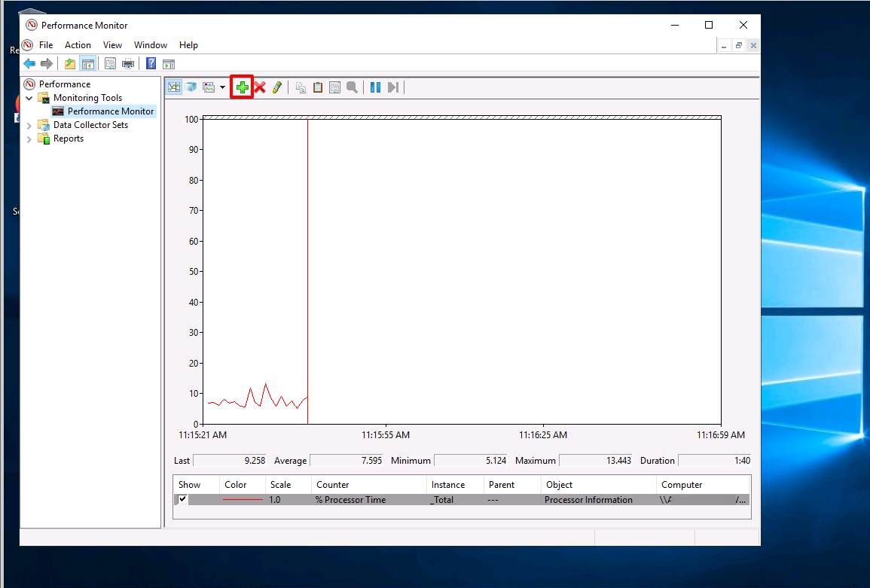This screenshot has width=870, height=588.
Task: Toggle the Highlight pen tool
Action: coord(277,87)
